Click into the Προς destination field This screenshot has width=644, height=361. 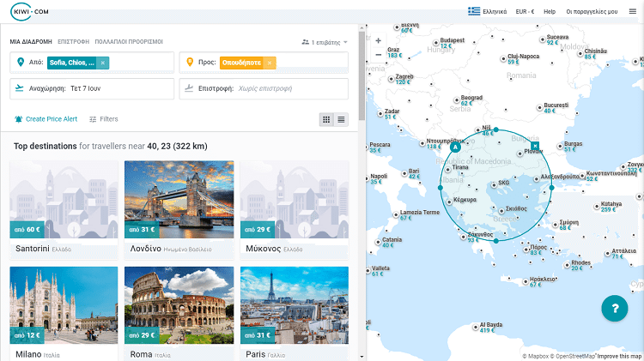[x=264, y=63]
